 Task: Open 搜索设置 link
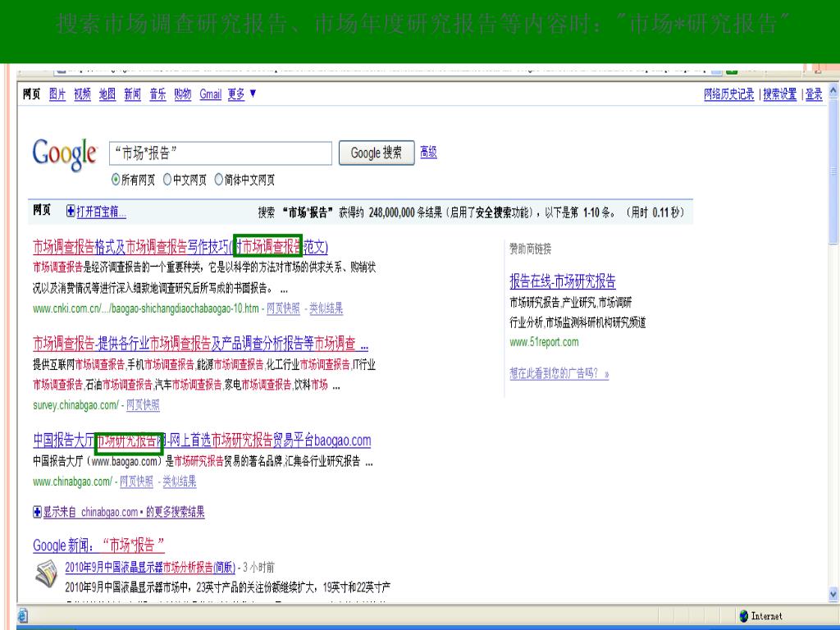780,94
